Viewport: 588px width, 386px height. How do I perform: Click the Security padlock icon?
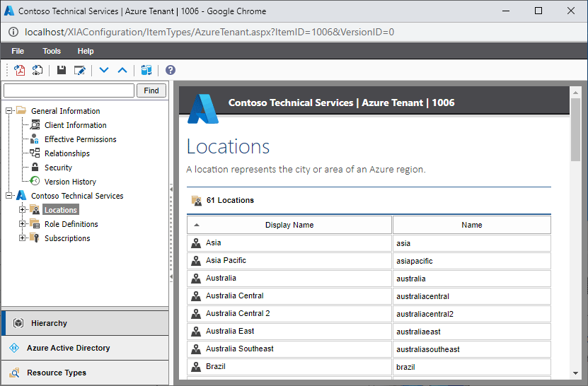[x=35, y=167]
